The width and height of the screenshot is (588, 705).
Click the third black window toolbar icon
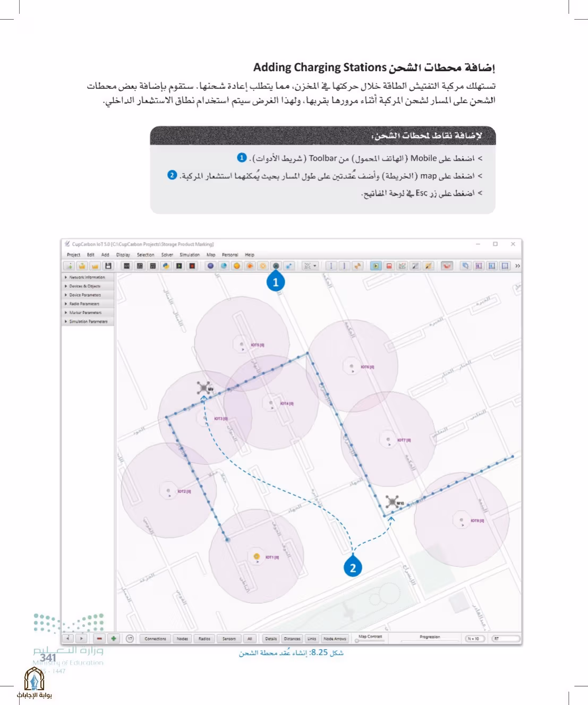(x=153, y=266)
